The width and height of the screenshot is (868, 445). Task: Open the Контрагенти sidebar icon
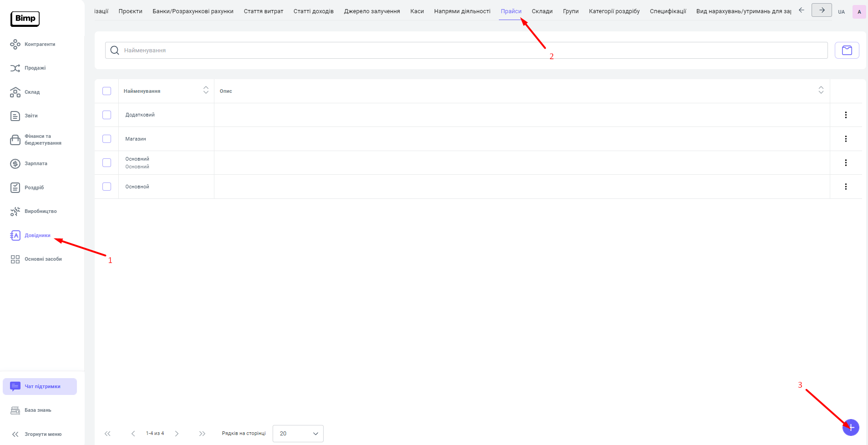(x=15, y=44)
